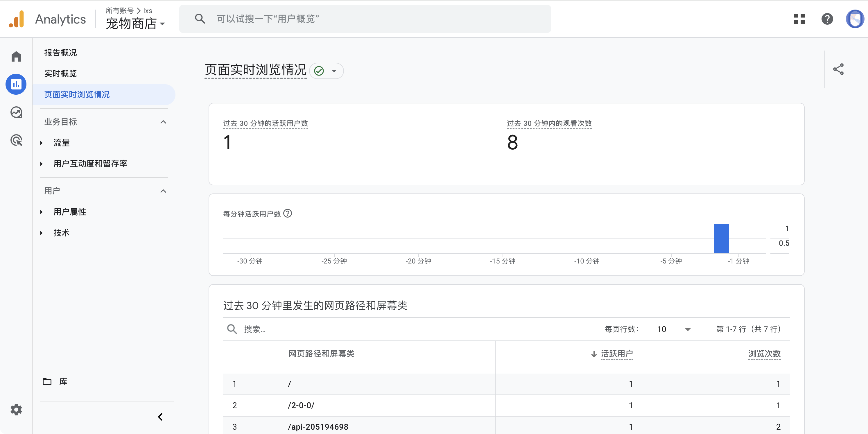Collapse the 业务目标 section
Viewport: 868px width, 434px height.
point(164,122)
